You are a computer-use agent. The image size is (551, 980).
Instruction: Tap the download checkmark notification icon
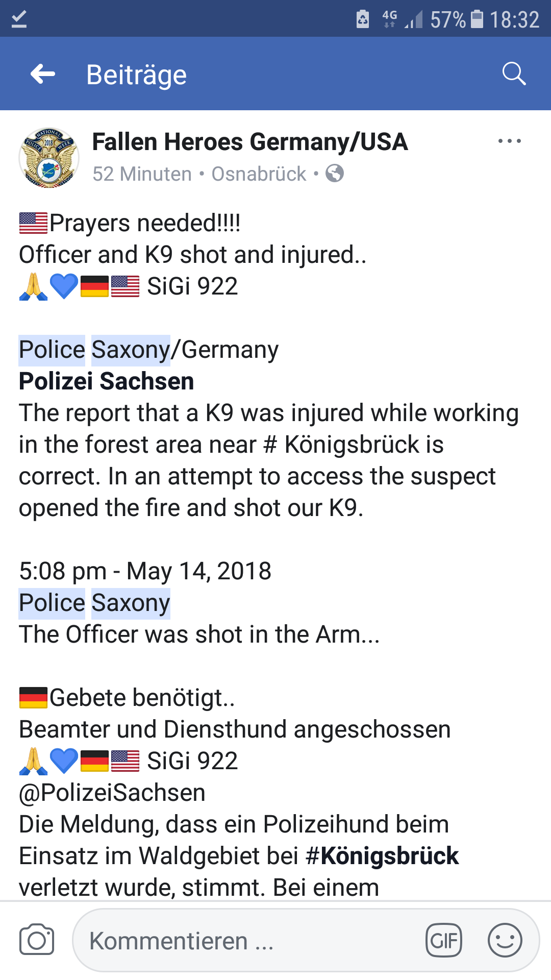coord(19,19)
